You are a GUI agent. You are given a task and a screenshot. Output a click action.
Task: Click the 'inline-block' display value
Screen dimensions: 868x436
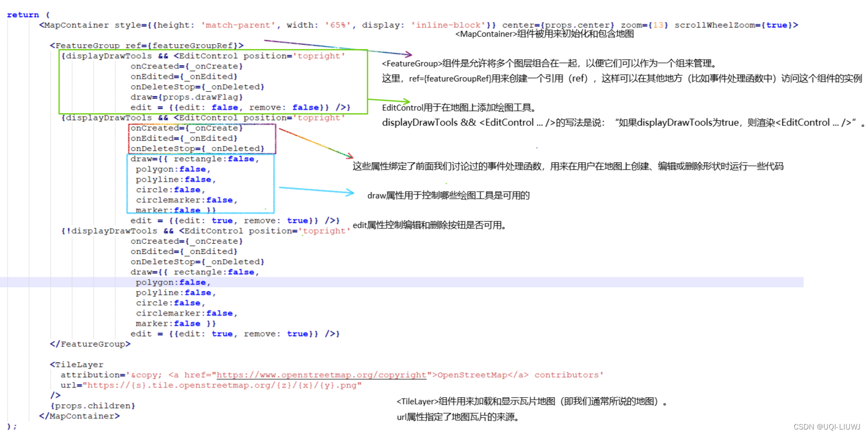(x=448, y=25)
